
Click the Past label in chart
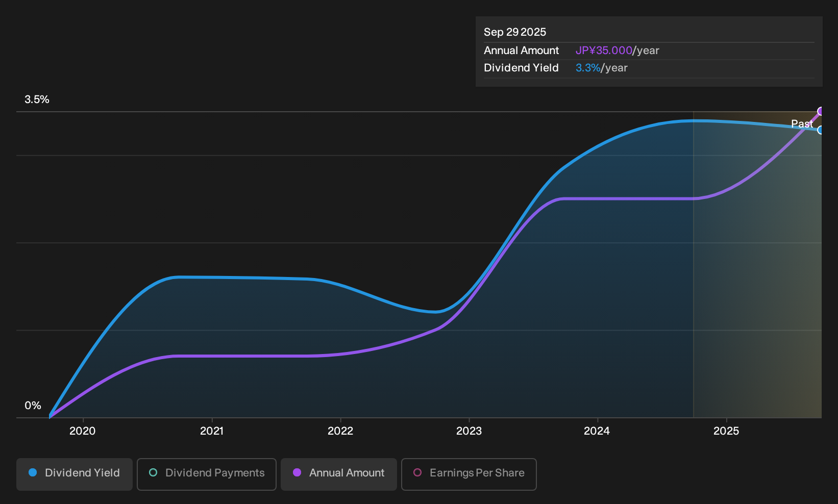point(802,124)
